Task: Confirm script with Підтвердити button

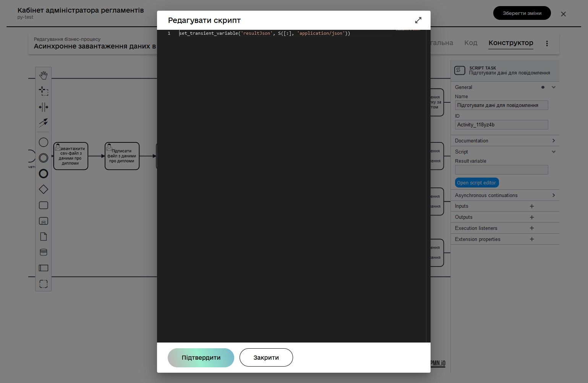Action: 201,358
